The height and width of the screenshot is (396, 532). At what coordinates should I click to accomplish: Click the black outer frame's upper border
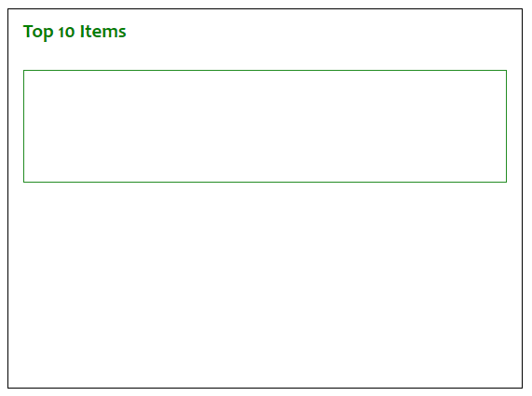coord(265,9)
